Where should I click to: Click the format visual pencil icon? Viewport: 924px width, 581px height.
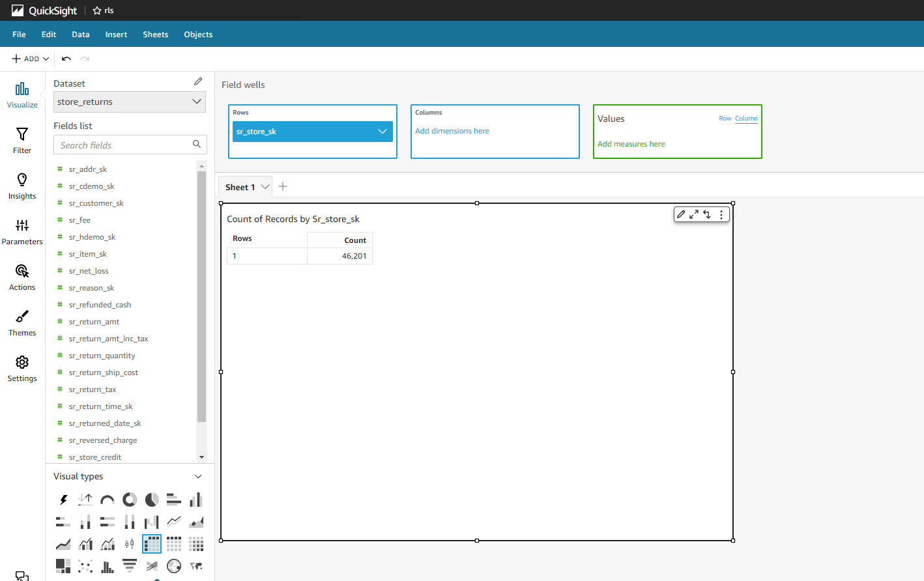pyautogui.click(x=681, y=214)
